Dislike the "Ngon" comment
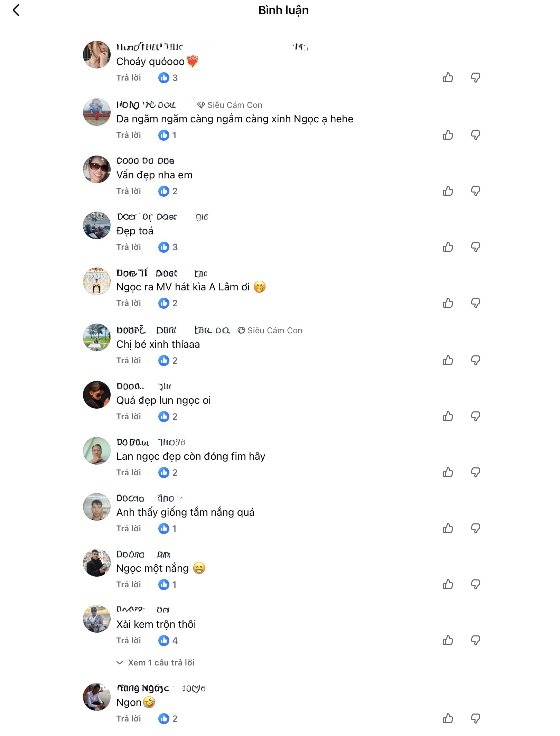The image size is (560, 736). pos(475,718)
